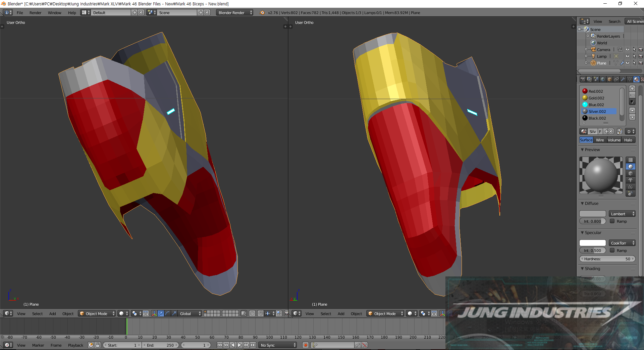This screenshot has height=350, width=644.
Task: Open the Window menu
Action: pyautogui.click(x=54, y=12)
